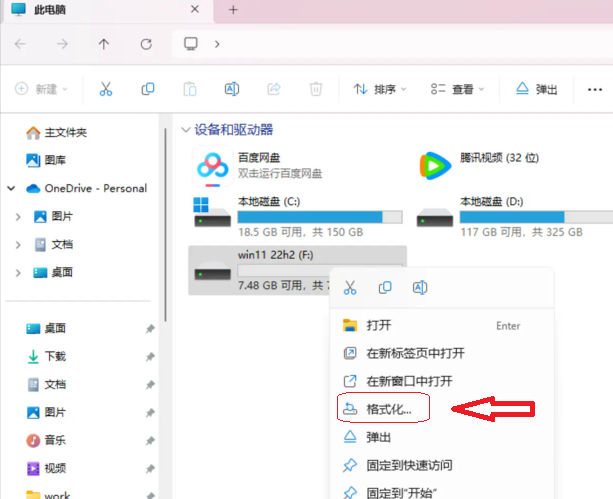
Task: Click the D: drive usage bar
Action: coord(536,217)
